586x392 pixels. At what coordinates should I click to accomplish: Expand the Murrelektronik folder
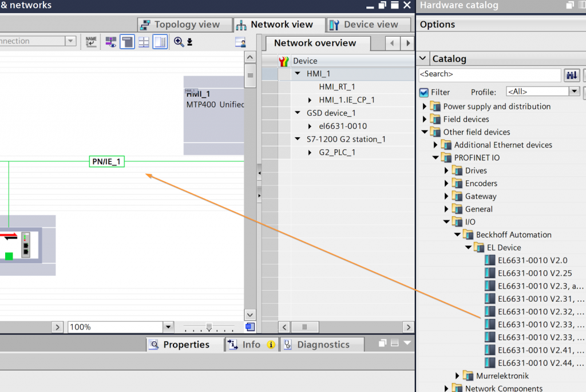click(458, 376)
